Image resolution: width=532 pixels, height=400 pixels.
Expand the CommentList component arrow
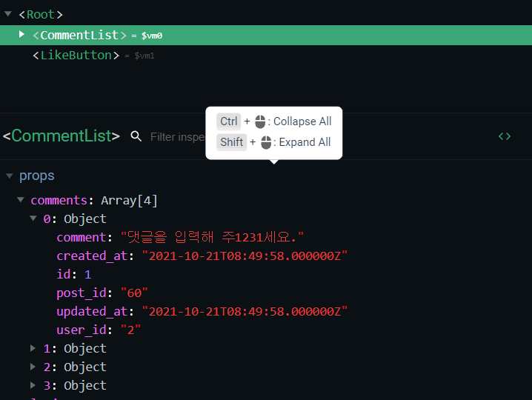tap(21, 34)
